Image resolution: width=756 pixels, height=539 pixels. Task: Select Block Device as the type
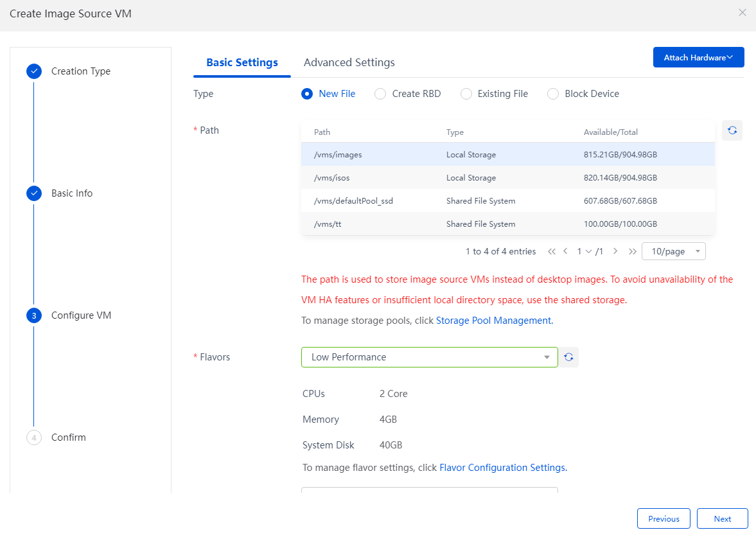(x=552, y=94)
